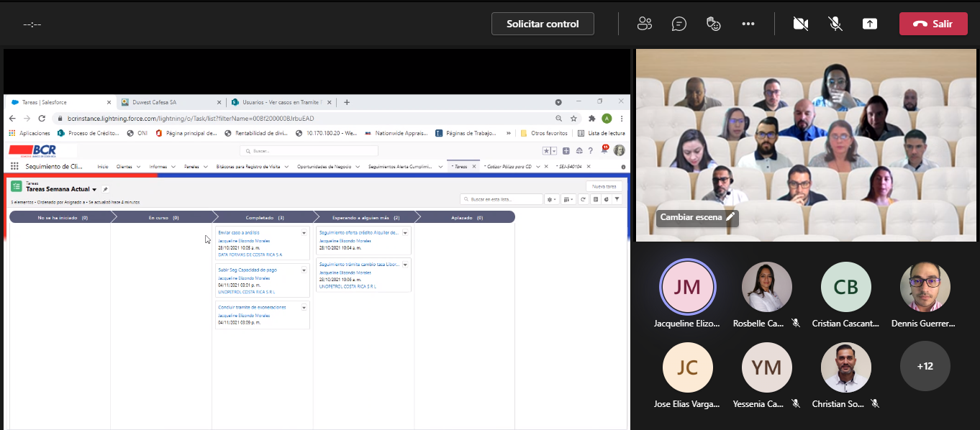Viewport: 980px width, 430px height.
Task: Select Jacqueline Elizondo's JM avatar
Action: click(688, 287)
